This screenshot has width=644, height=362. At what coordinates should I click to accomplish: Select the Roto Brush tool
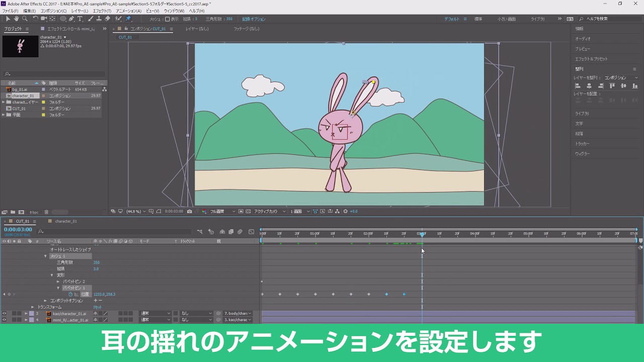pos(118,19)
